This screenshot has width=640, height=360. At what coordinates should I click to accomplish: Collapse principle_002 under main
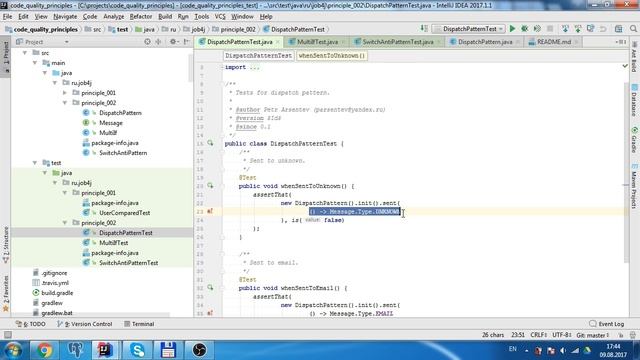[x=65, y=103]
